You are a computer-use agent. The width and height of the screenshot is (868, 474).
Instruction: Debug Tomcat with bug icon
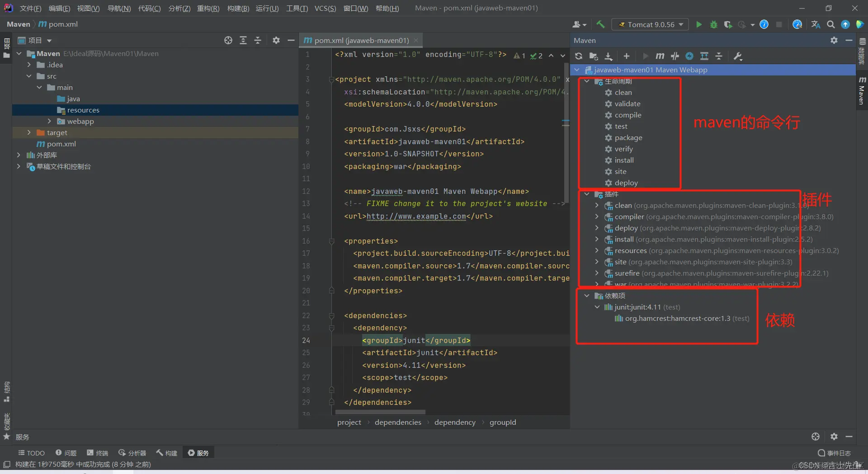point(714,24)
